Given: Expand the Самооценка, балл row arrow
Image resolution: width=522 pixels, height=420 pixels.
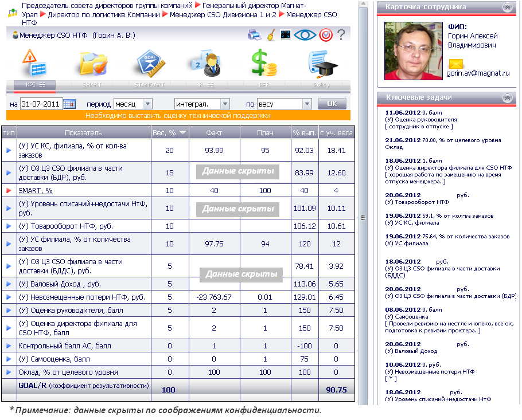Looking at the screenshot, I should pyautogui.click(x=9, y=359).
